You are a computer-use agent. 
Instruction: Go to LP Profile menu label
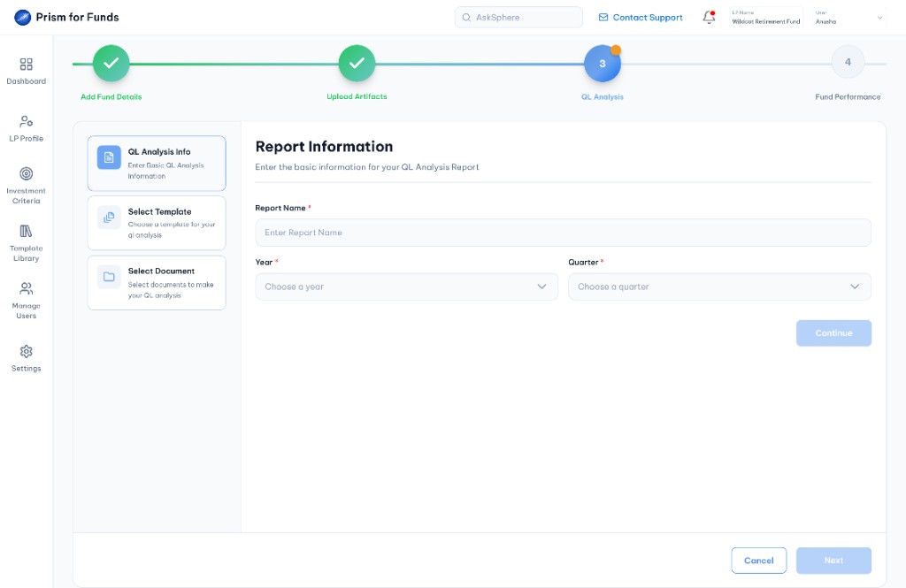tap(26, 139)
